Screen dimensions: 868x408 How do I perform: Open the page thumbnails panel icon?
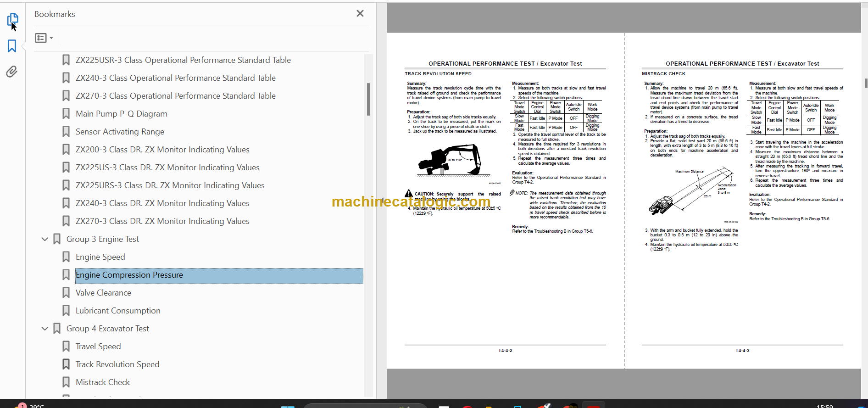12,19
